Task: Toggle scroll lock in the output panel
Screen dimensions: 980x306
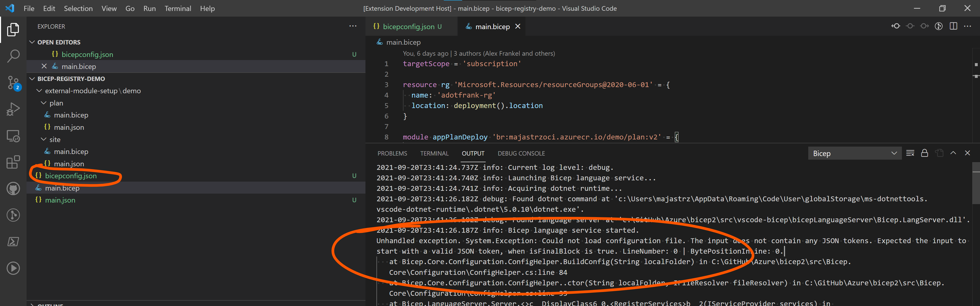Action: point(925,153)
